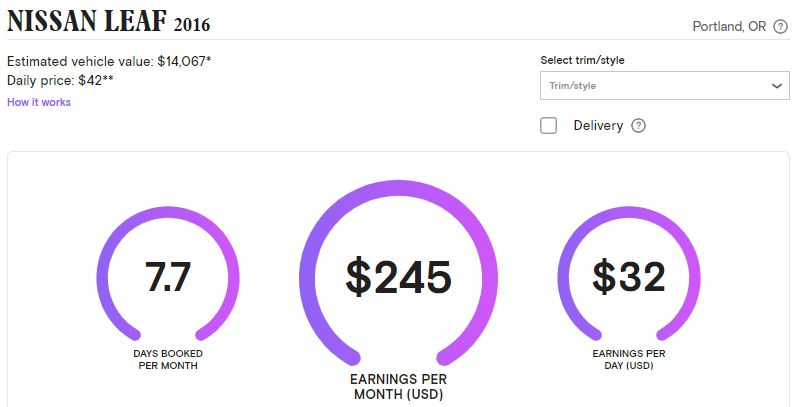Click the Select trim/style label
The image size is (796, 407).
582,60
